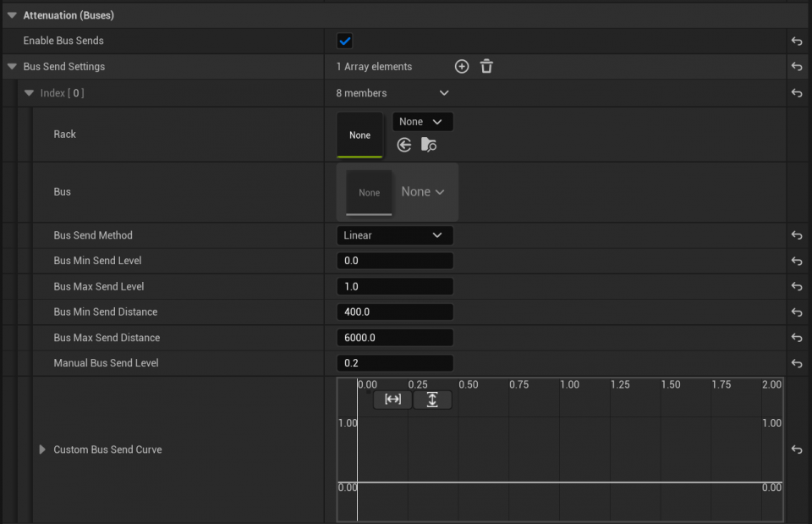812x524 pixels.
Task: Click the vertical framing icon in curve editor
Action: point(432,400)
